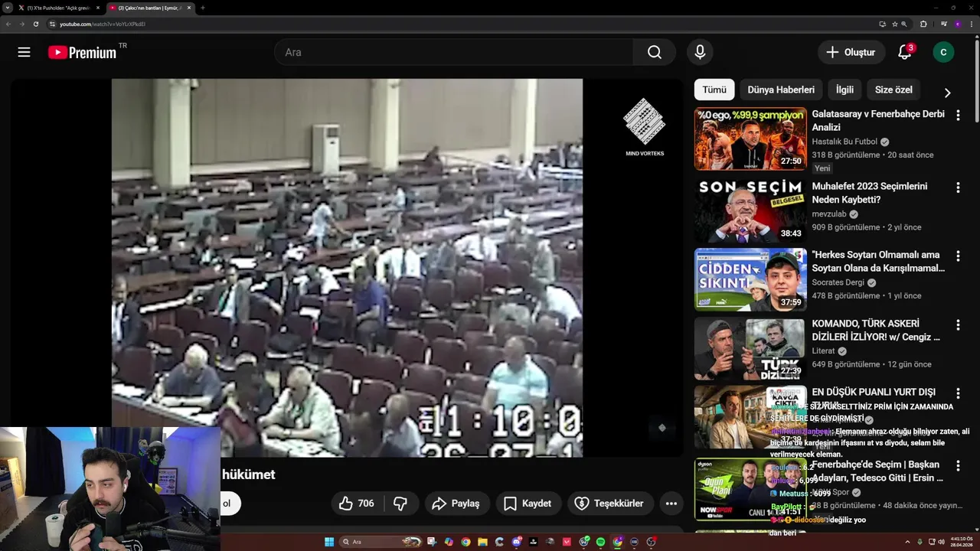Open the Socrates Dergi channel name
This screenshot has width=980, height=551.
pos(838,282)
